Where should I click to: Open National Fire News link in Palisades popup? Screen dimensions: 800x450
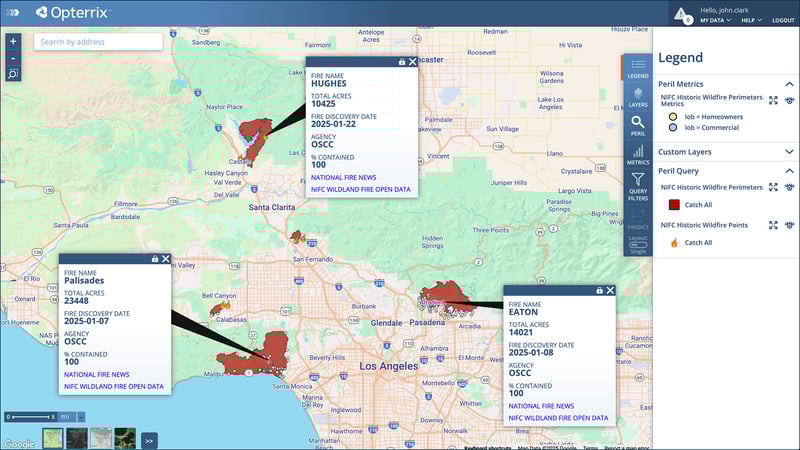96,374
